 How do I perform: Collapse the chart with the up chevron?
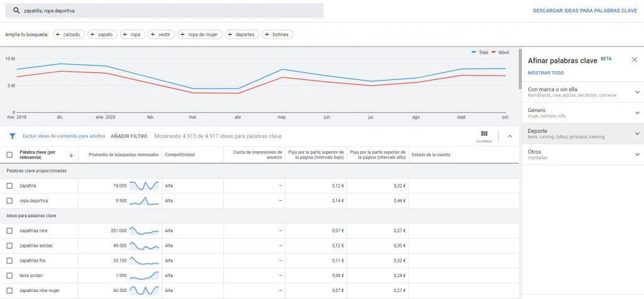(510, 136)
